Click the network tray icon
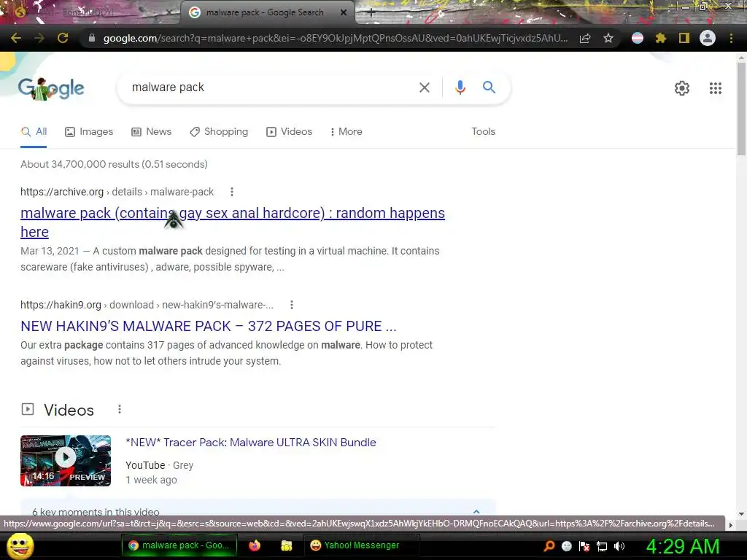 point(602,546)
